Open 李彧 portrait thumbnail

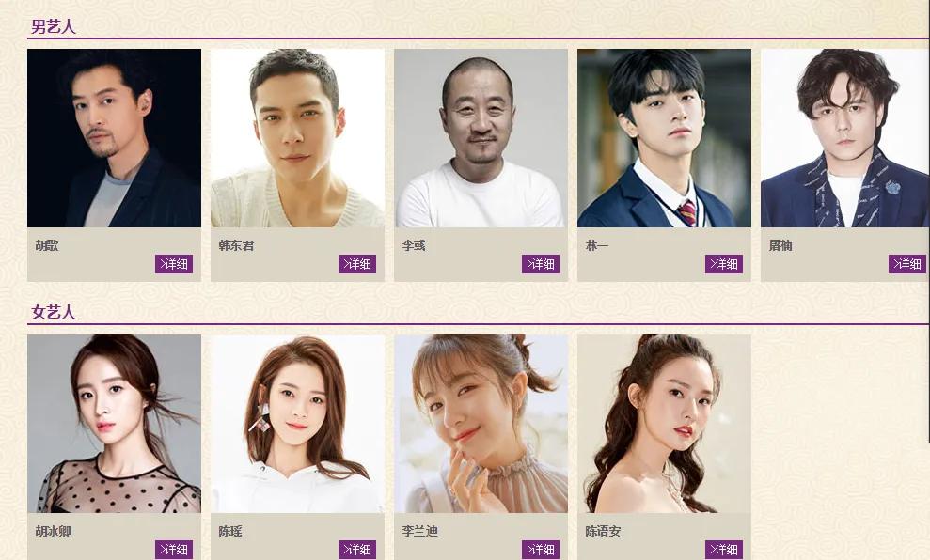[x=481, y=138]
